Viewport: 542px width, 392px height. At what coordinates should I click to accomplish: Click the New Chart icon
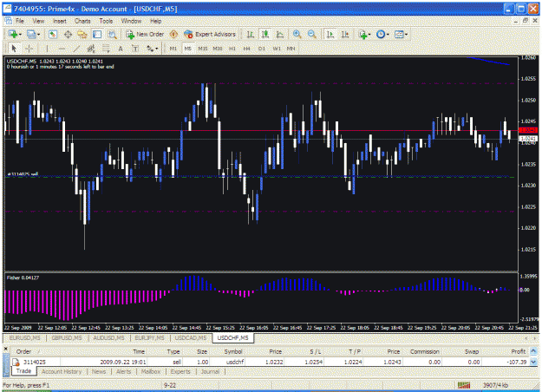click(13, 34)
